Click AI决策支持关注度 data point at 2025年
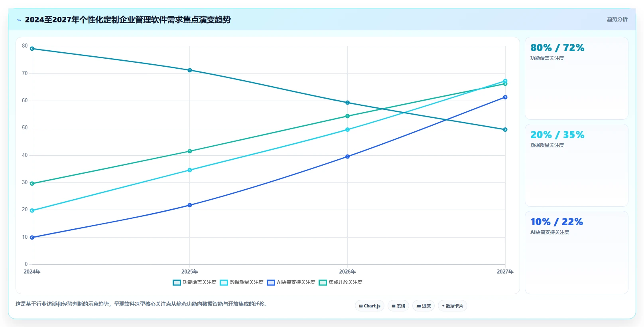Screen dimensions: 644x327 click(x=190, y=205)
